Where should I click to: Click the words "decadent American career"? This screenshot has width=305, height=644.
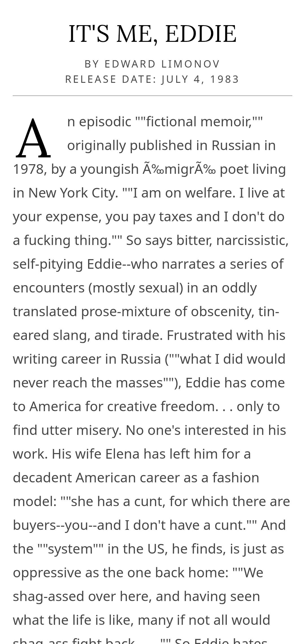pyautogui.click(x=96, y=478)
